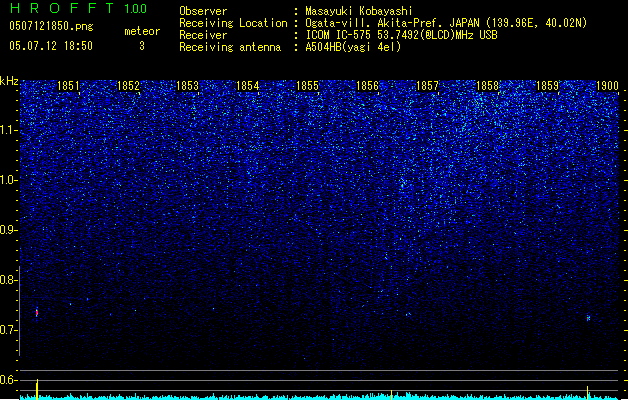Click the red meteor echo near 1850

[x=37, y=313]
